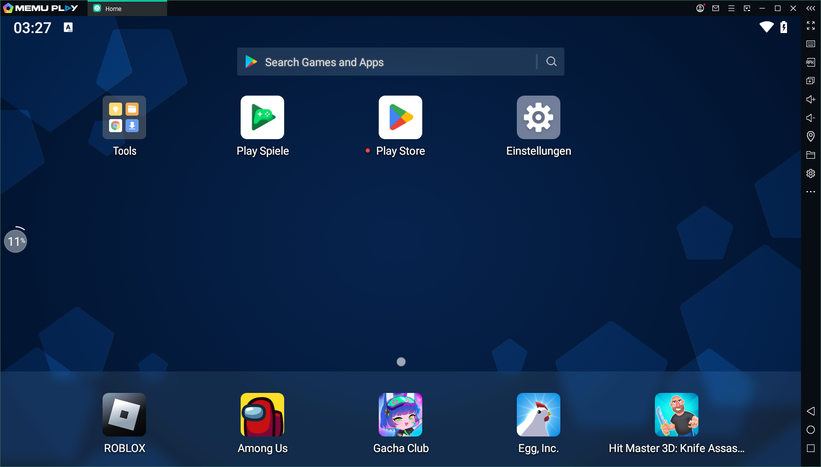This screenshot has width=821, height=467.
Task: Toggle fullscreen mode in sidebar
Action: [810, 26]
